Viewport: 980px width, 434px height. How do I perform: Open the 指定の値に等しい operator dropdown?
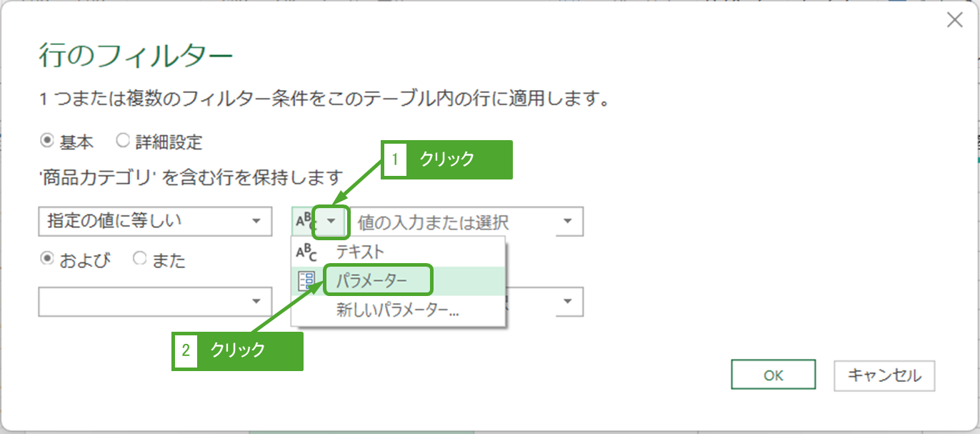point(256,222)
